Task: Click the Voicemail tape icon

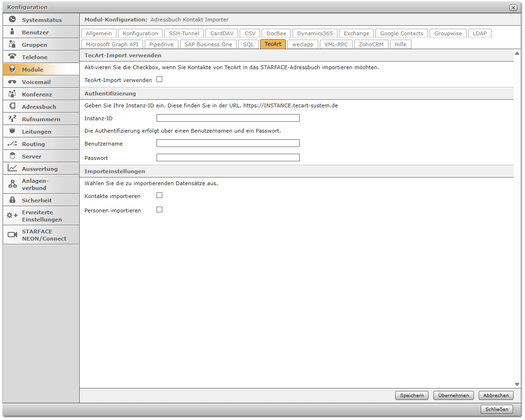Action: (x=12, y=82)
